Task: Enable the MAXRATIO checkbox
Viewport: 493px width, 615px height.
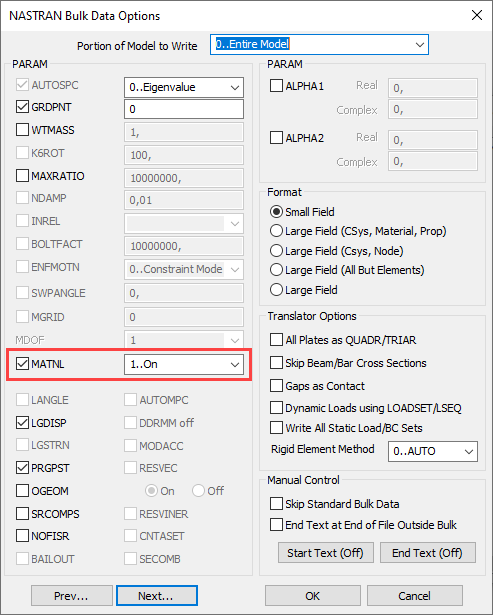Action: 22,176
